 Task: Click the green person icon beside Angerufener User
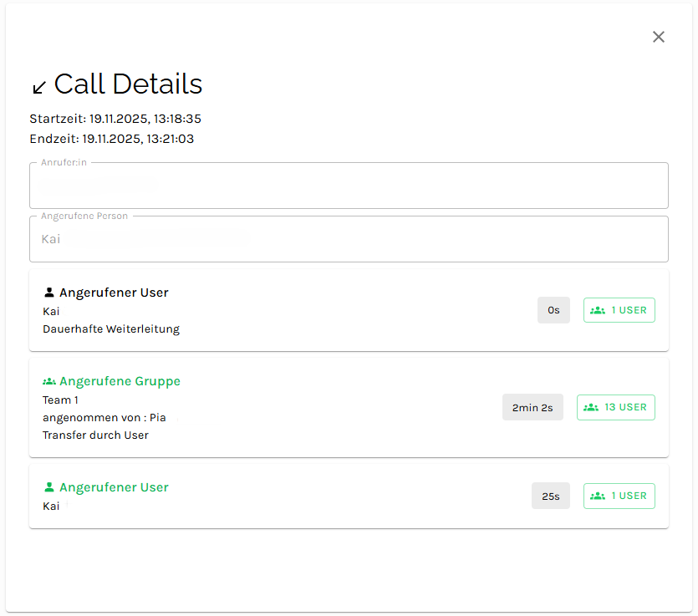[49, 487]
